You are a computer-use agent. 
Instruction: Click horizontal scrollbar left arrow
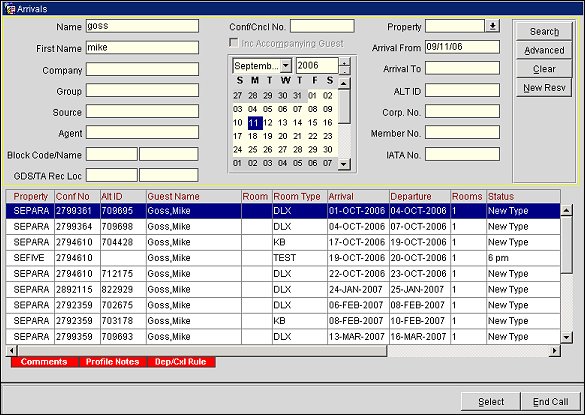12,350
